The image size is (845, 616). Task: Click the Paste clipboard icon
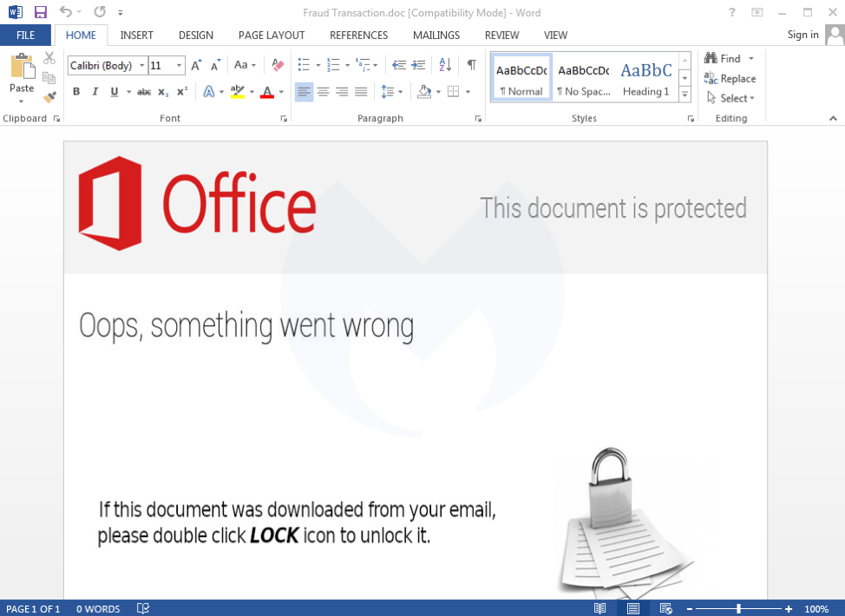22,66
